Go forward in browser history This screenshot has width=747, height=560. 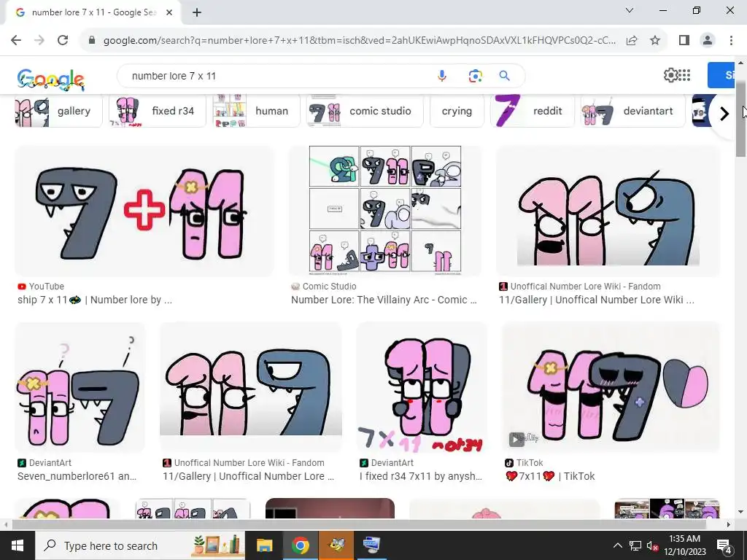[39, 41]
